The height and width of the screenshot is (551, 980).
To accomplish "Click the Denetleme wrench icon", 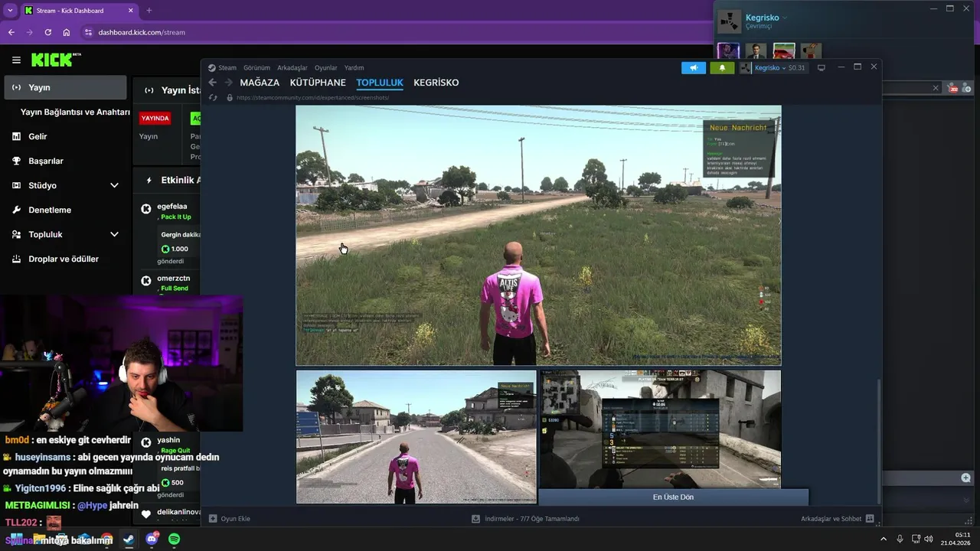I will click(x=16, y=210).
